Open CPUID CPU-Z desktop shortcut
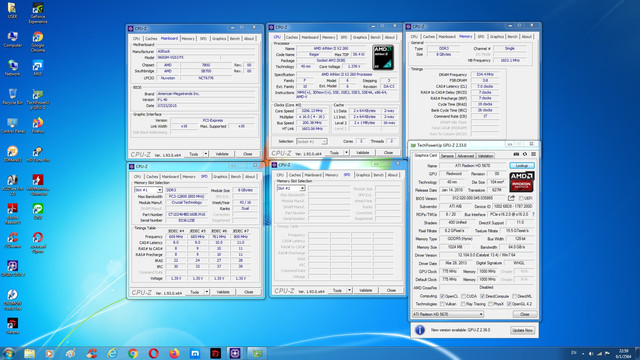This screenshot has height=360, width=640. point(12,269)
